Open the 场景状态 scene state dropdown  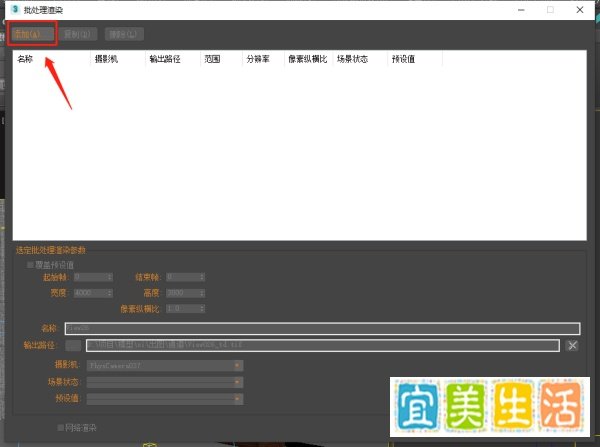(x=165, y=382)
